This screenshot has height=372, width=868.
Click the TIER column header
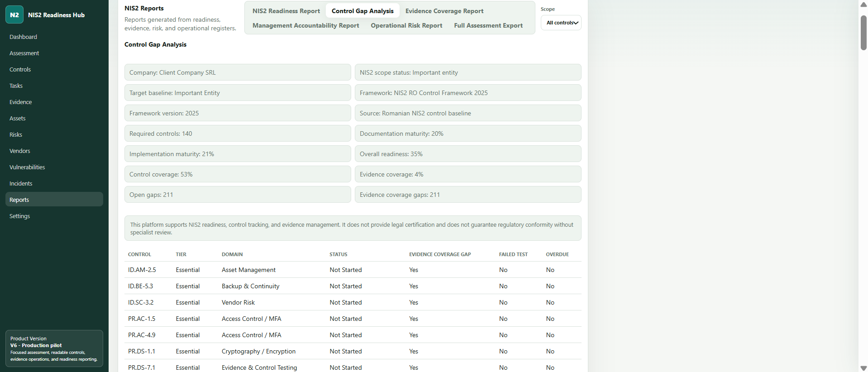click(x=181, y=254)
